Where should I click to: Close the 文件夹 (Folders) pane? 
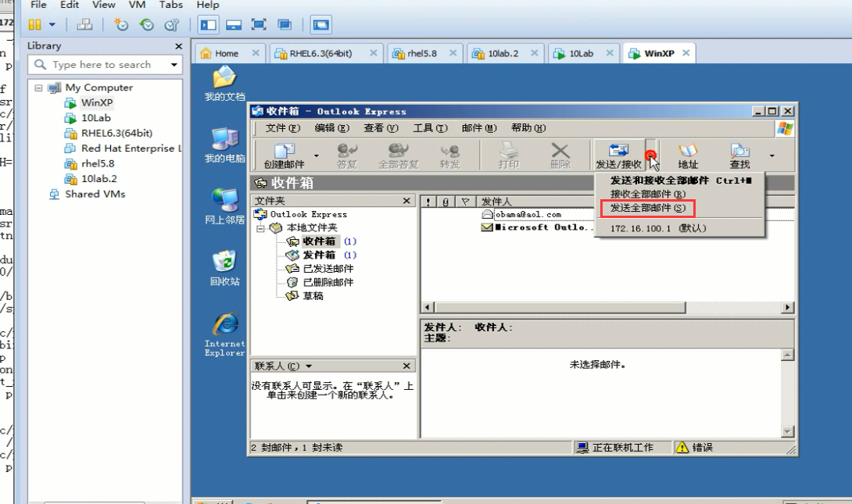tap(406, 201)
